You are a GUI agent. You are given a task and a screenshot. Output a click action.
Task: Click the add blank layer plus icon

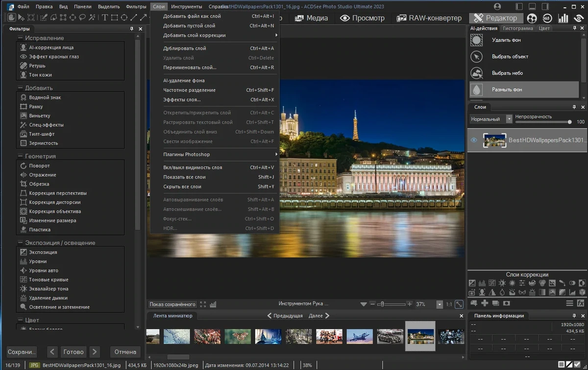coord(485,303)
